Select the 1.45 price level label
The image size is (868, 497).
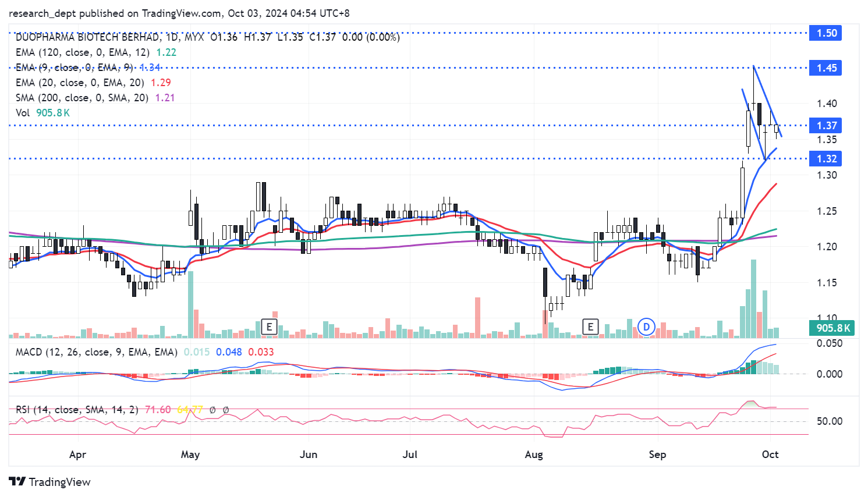click(826, 68)
